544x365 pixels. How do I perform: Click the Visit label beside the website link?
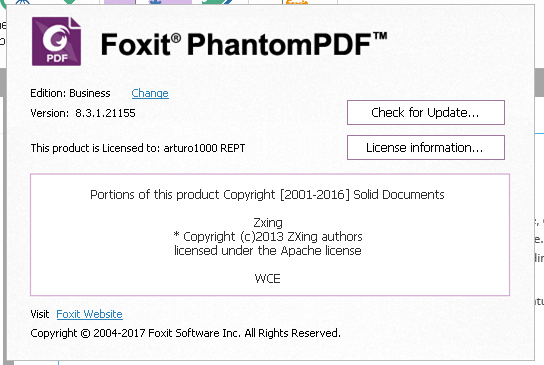click(x=40, y=314)
